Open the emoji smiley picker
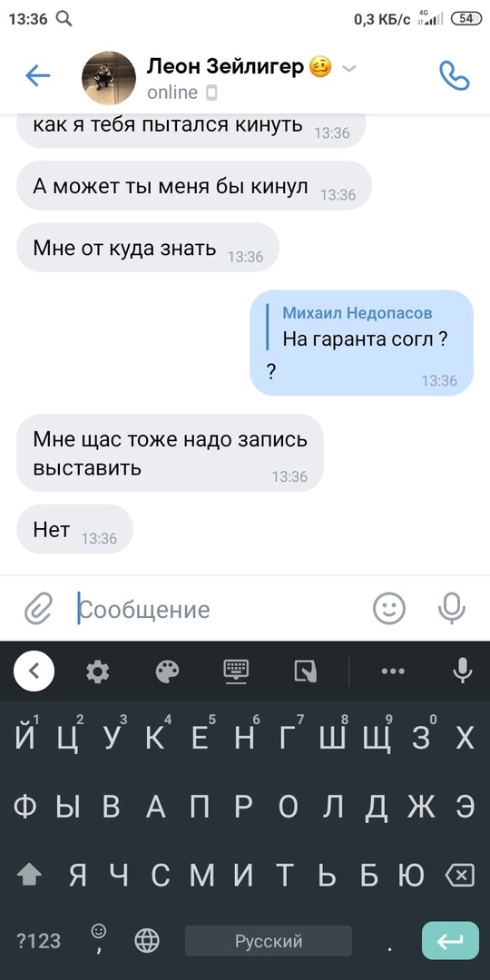Image resolution: width=490 pixels, height=980 pixels. [x=389, y=609]
